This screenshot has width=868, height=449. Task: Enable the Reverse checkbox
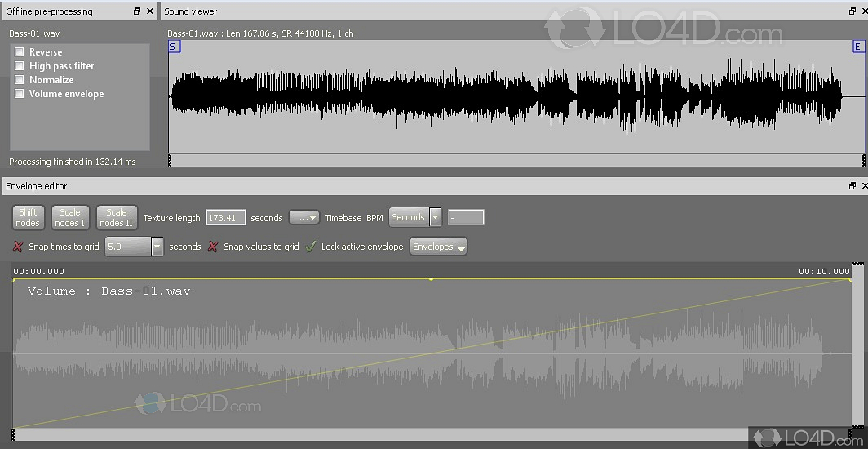pos(19,52)
